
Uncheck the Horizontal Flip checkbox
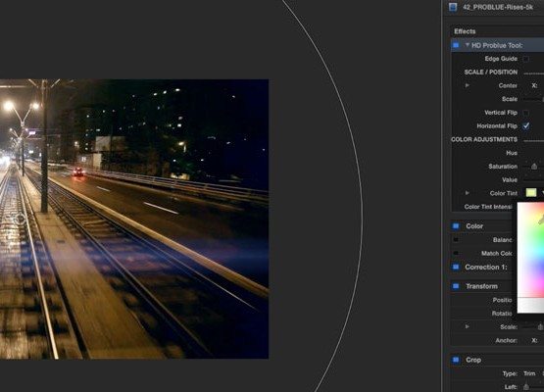[x=526, y=125]
